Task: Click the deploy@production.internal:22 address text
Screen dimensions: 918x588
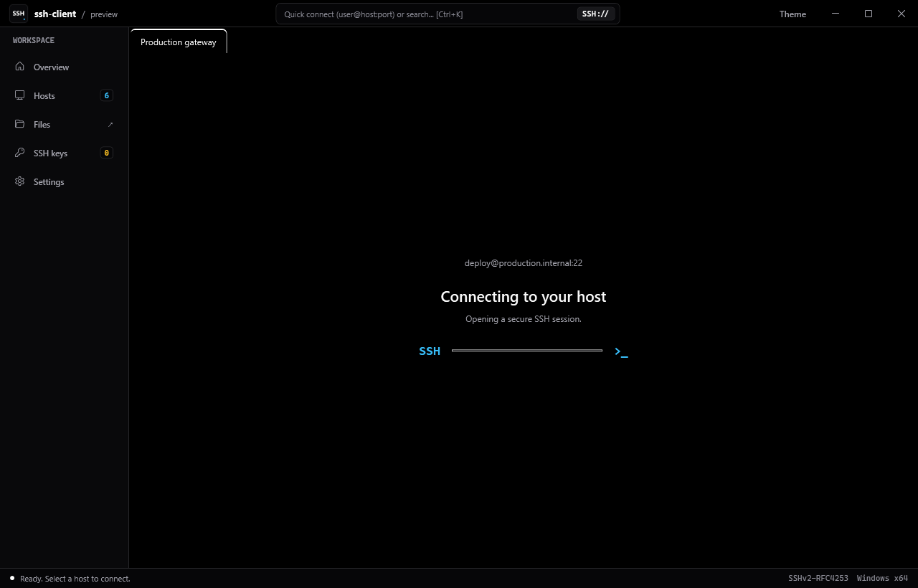Action: coord(524,263)
